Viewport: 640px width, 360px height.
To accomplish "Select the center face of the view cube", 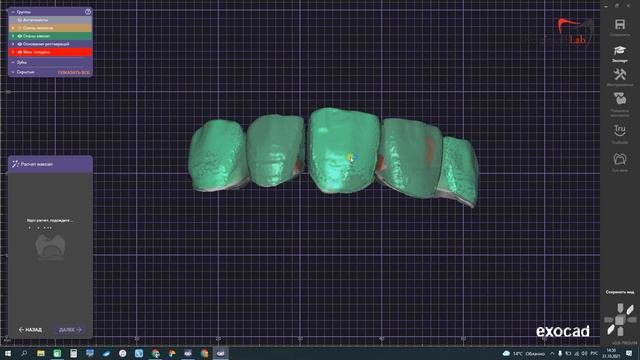I will [x=620, y=320].
